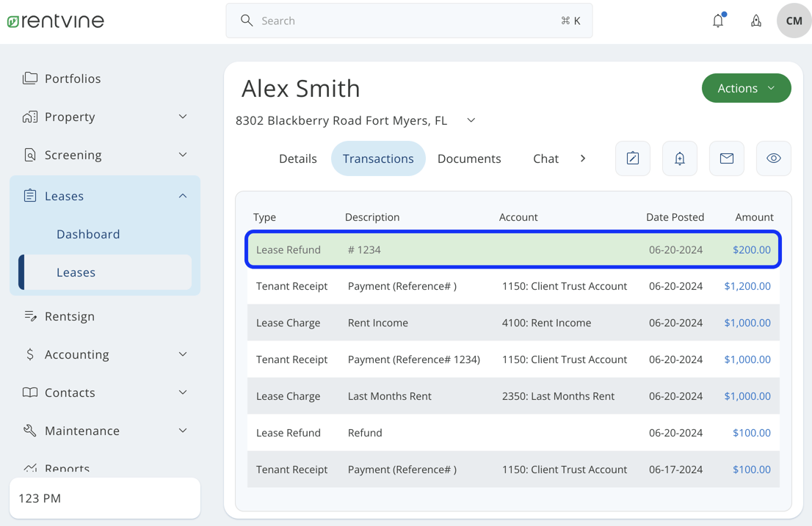Open Portfolios in the sidebar

pos(73,78)
